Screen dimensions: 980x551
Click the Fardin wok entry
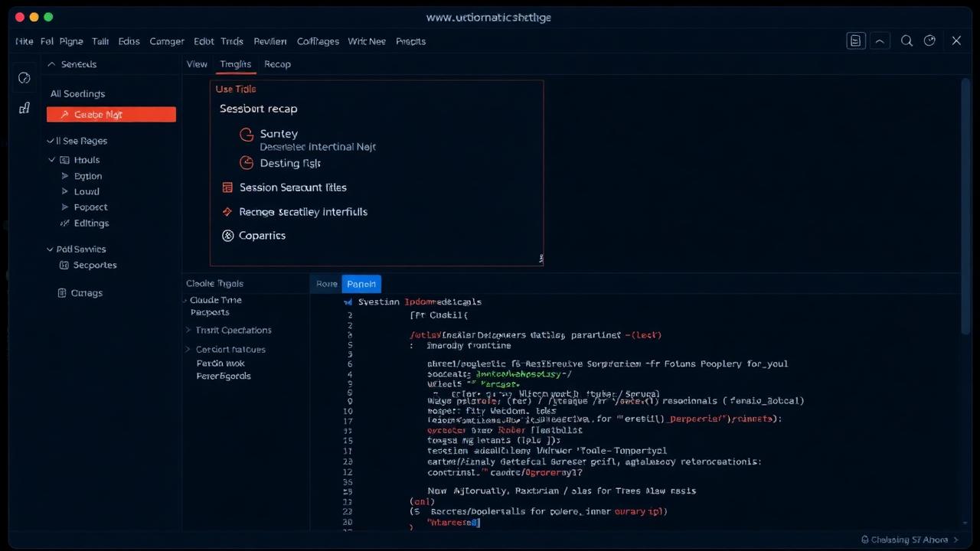pos(220,364)
